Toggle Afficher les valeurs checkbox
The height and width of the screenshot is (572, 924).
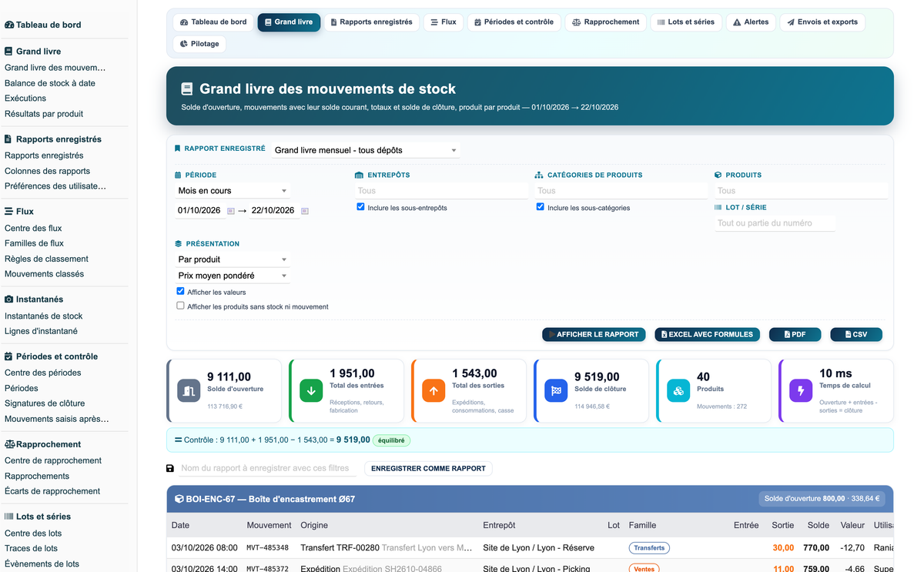(x=180, y=292)
